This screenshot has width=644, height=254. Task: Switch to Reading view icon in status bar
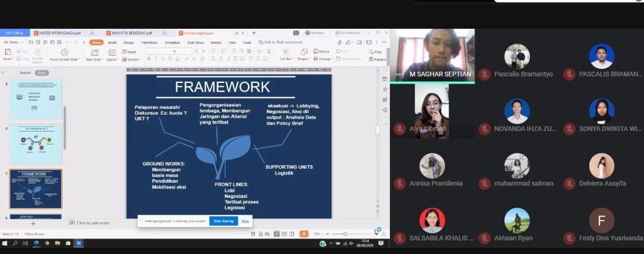click(291, 234)
